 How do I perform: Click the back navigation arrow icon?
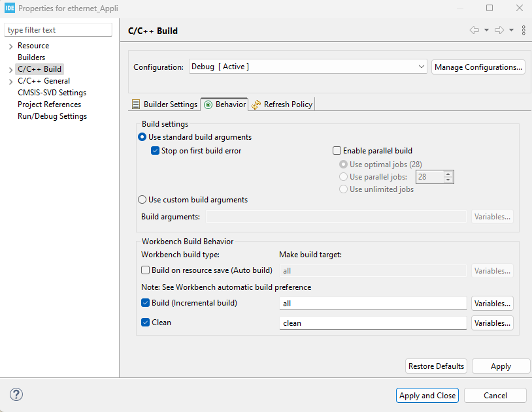(x=474, y=31)
